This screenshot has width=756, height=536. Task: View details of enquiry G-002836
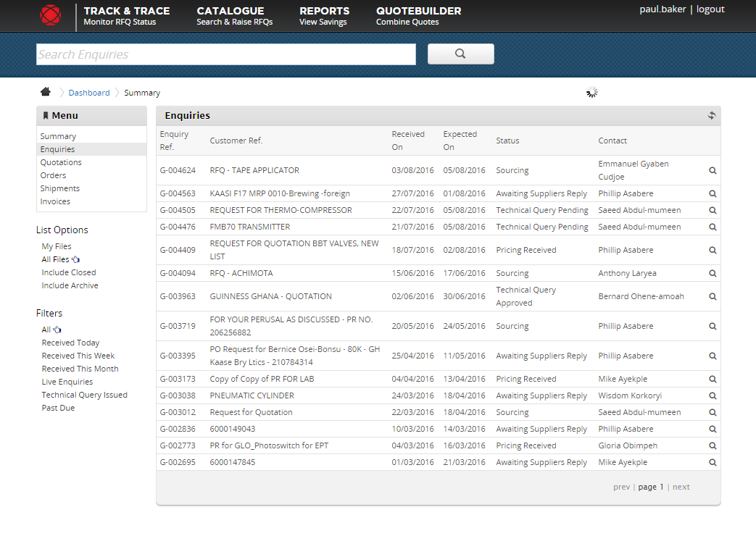pyautogui.click(x=712, y=429)
